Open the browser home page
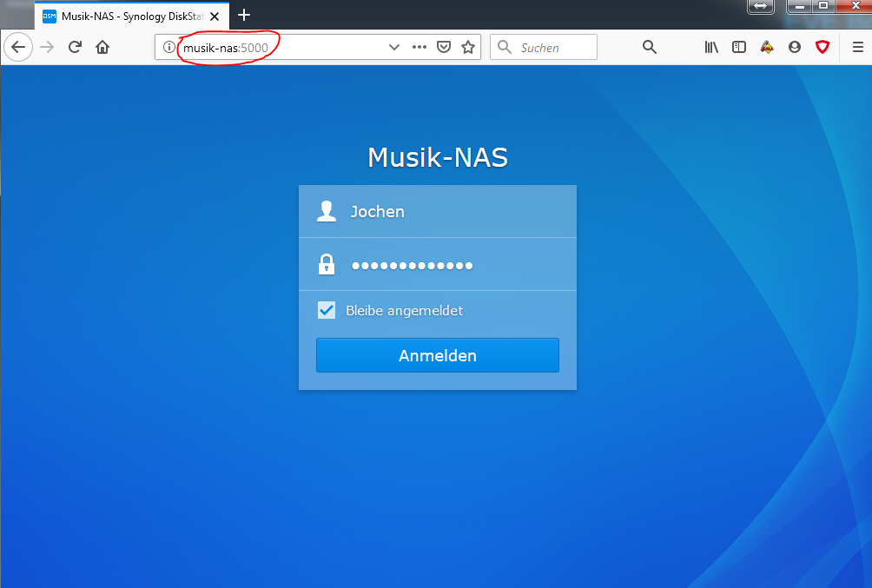This screenshot has height=588, width=872. [x=102, y=47]
